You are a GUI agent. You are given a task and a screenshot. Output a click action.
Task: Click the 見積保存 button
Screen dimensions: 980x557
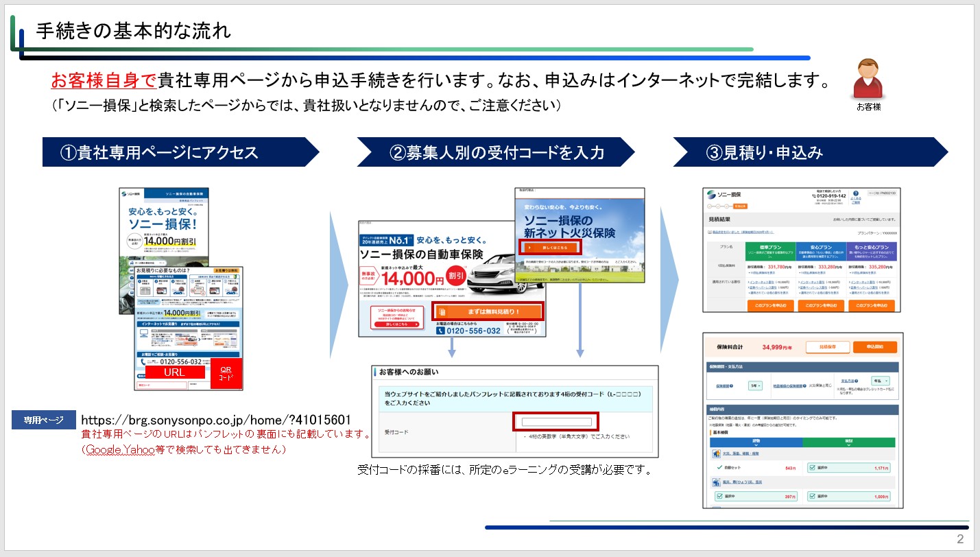point(828,347)
